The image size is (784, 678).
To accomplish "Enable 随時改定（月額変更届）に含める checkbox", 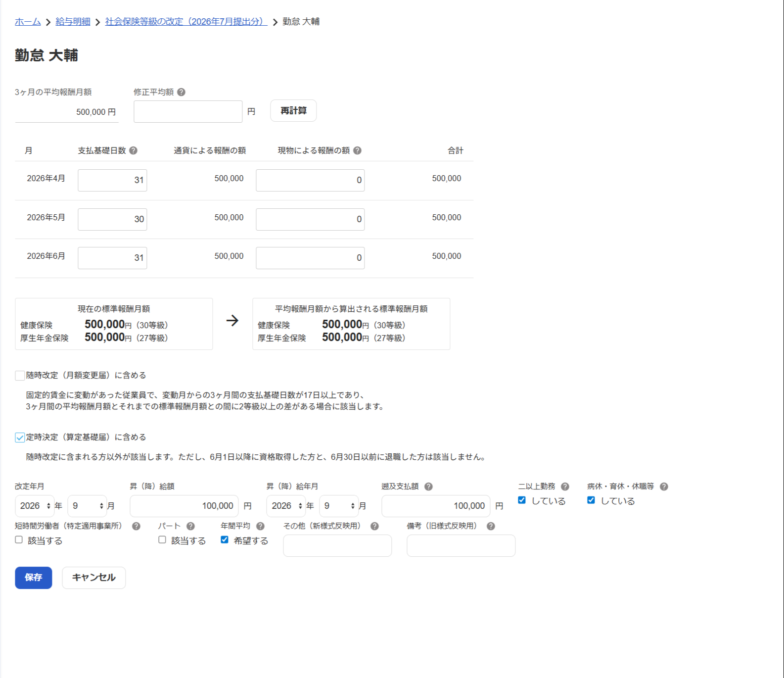I will tap(20, 376).
